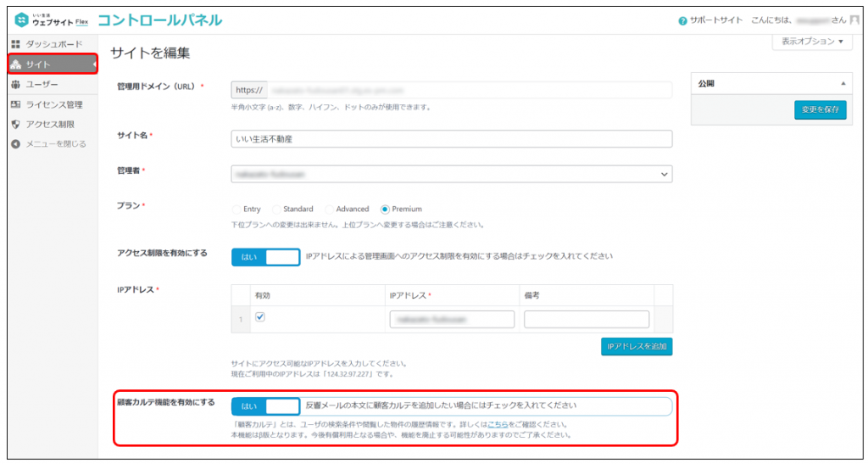Click the user avatar icon at top right

[854, 20]
